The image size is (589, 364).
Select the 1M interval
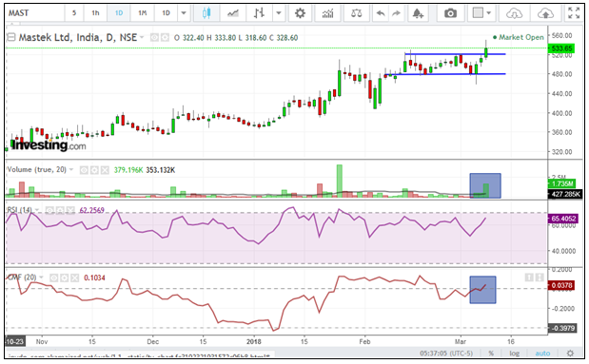[x=142, y=13]
